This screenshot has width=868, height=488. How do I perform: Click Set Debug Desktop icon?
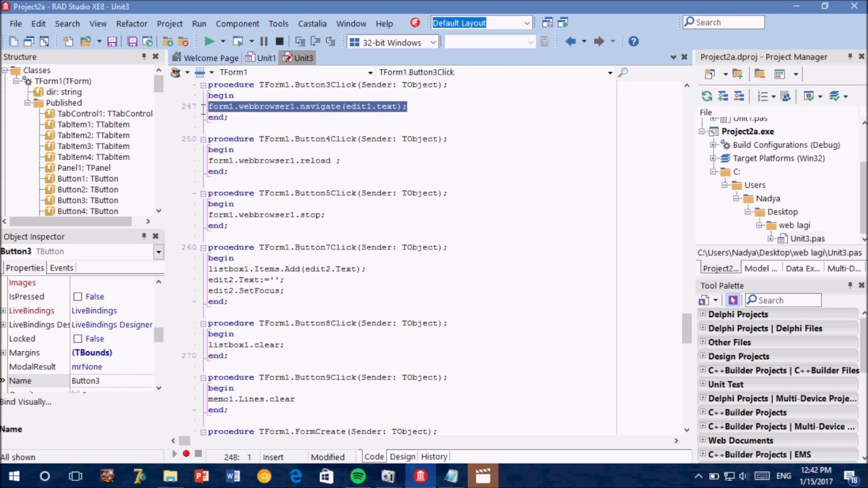[563, 22]
